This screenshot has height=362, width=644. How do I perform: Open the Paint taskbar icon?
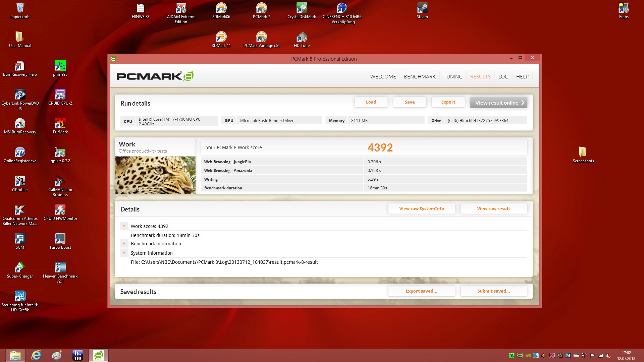tap(56, 355)
